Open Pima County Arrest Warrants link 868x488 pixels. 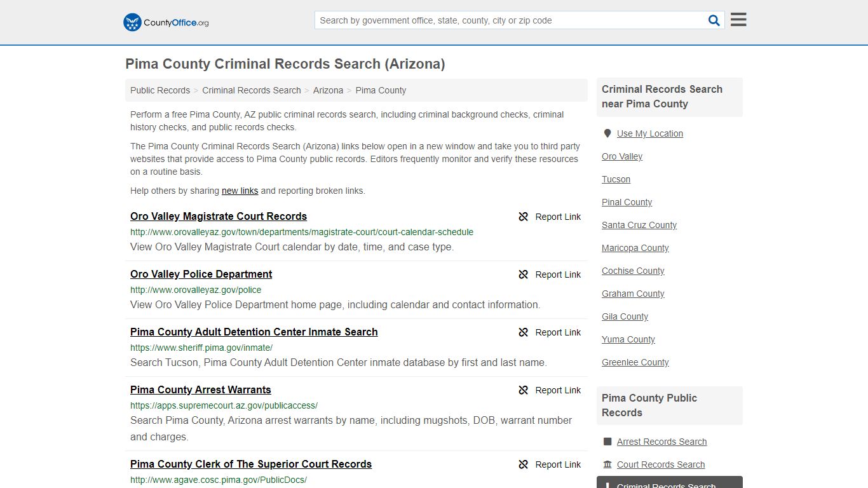tap(201, 390)
